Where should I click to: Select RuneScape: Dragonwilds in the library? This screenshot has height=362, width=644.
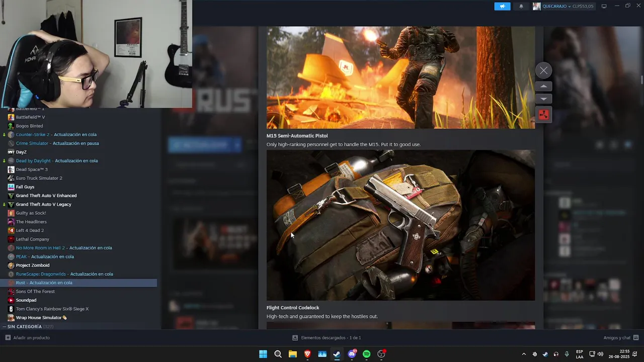coord(64,274)
